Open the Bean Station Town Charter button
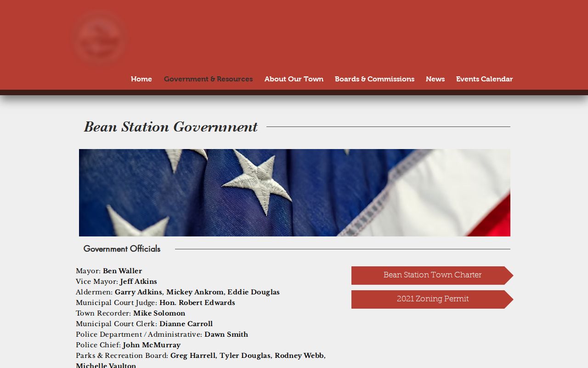Viewport: 588px width, 368px height. tap(432, 275)
